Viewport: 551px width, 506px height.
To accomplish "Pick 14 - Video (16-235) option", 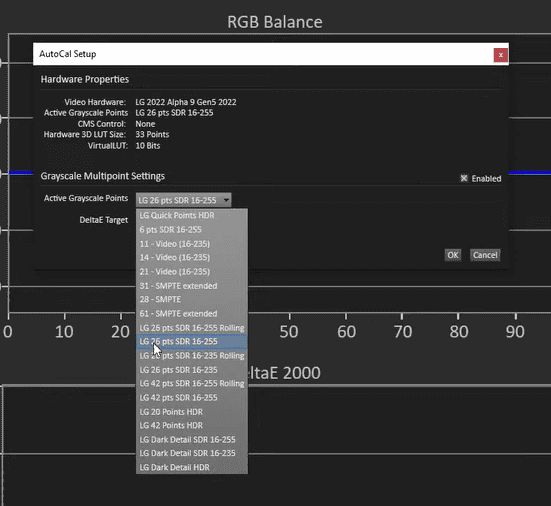I will point(192,257).
